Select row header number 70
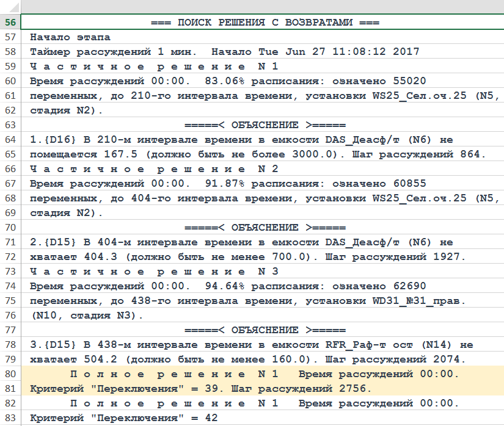The image size is (504, 426). [10, 228]
